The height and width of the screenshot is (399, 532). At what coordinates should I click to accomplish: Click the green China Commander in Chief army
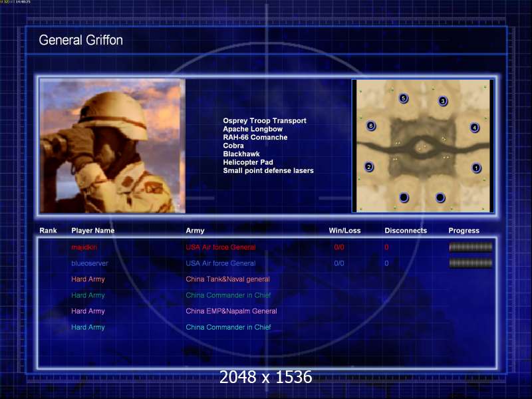click(x=228, y=295)
